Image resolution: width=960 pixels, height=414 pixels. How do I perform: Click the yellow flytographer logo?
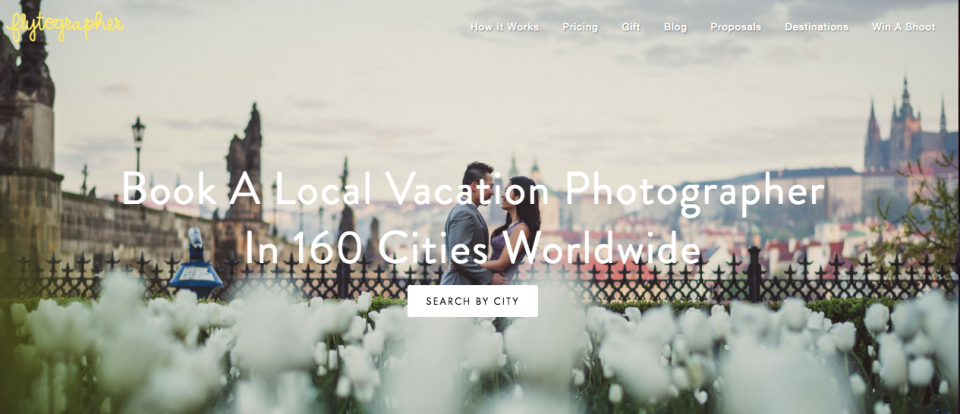pos(64,27)
